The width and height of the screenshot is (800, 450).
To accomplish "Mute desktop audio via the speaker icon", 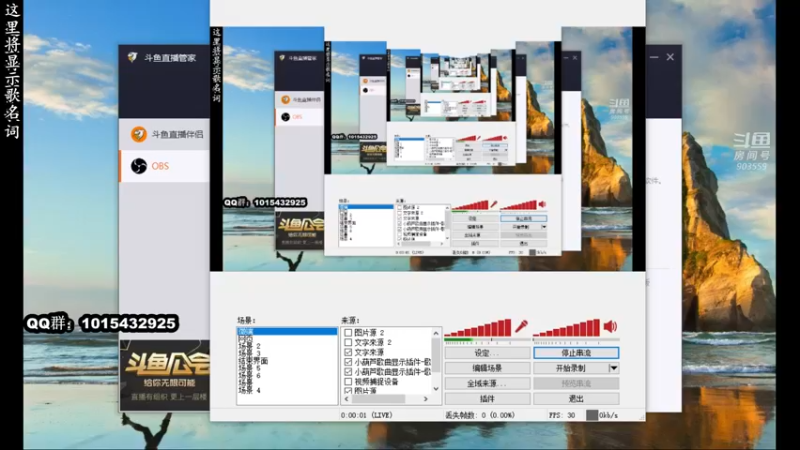I will pyautogui.click(x=610, y=327).
